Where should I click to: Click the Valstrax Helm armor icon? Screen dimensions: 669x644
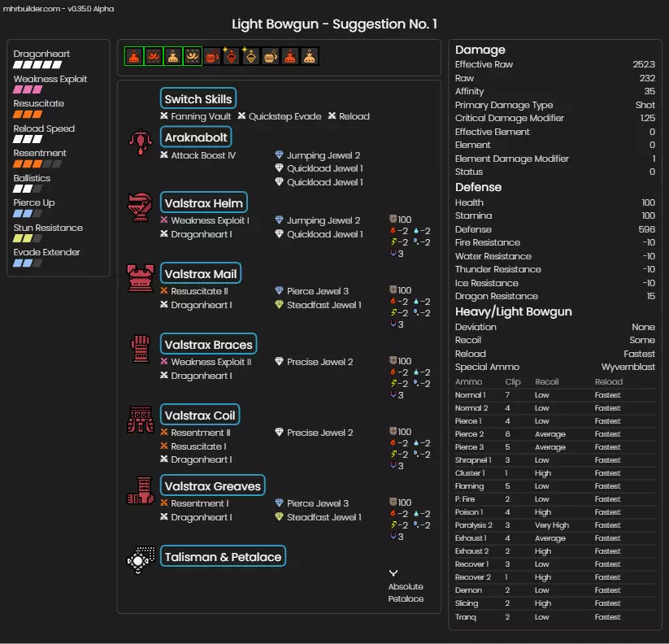click(140, 207)
